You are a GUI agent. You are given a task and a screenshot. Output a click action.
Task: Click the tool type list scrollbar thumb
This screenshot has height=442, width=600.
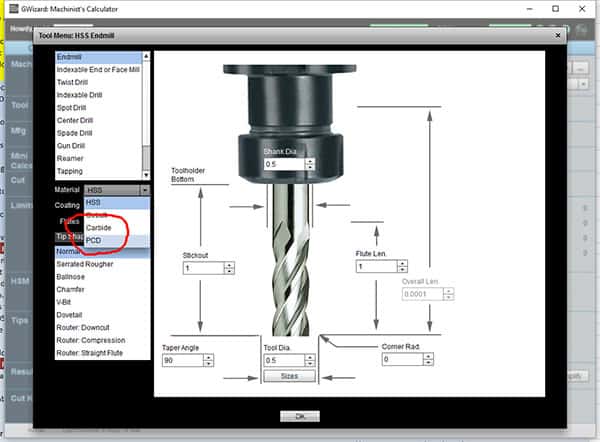point(146,158)
